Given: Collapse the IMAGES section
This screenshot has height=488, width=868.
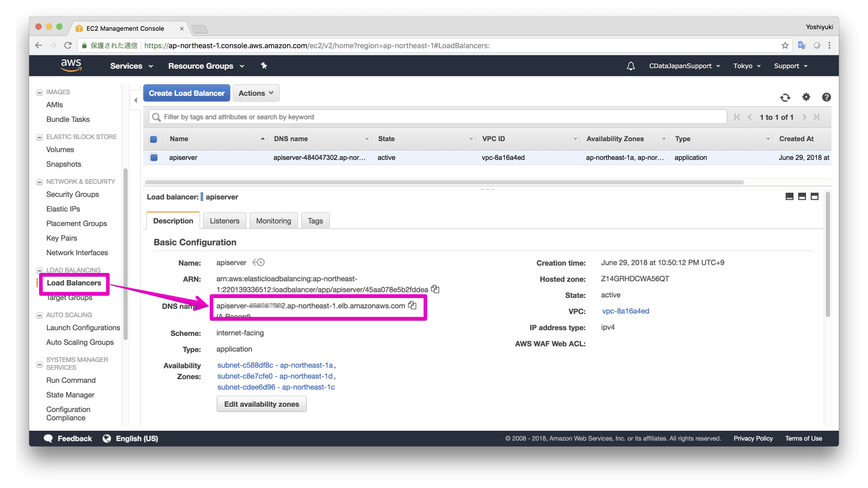Looking at the screenshot, I should [39, 92].
